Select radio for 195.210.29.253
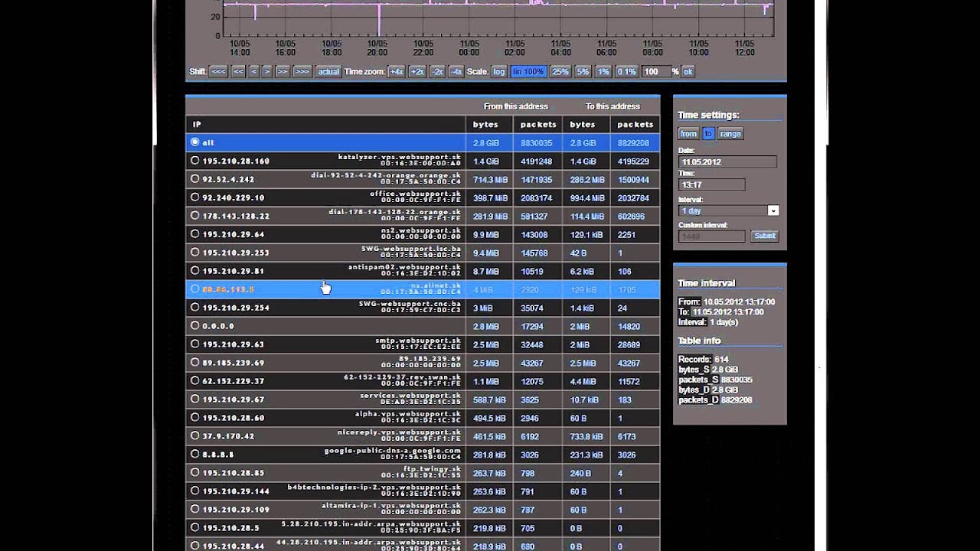The height and width of the screenshot is (551, 980). 194,253
